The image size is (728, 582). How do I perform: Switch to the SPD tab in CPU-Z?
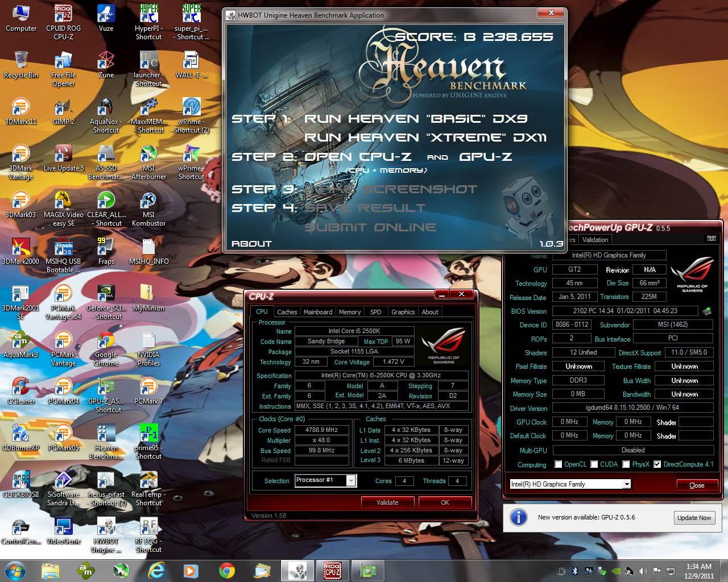pyautogui.click(x=376, y=312)
